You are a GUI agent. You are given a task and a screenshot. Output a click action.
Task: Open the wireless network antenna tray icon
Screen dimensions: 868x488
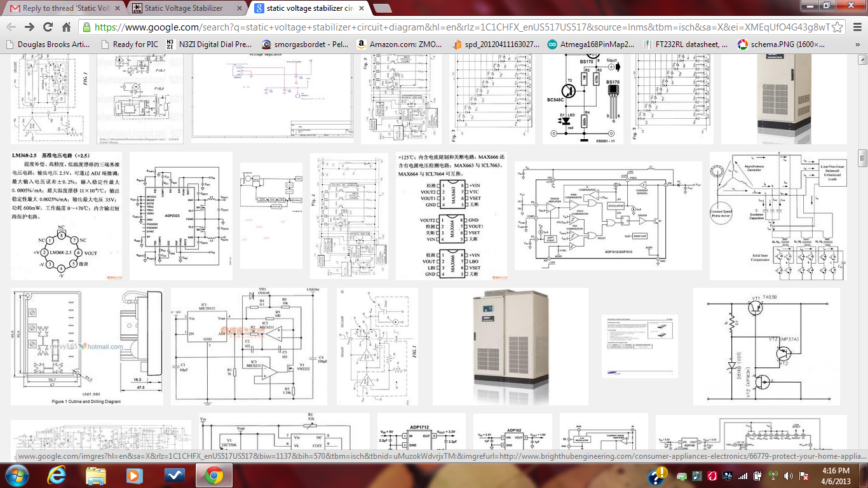[x=774, y=476]
